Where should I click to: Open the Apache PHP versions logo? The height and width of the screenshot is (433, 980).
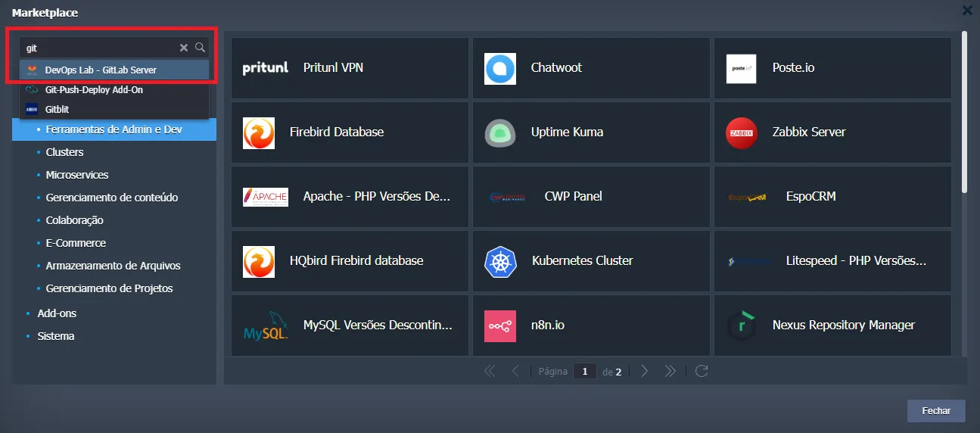pyautogui.click(x=266, y=197)
